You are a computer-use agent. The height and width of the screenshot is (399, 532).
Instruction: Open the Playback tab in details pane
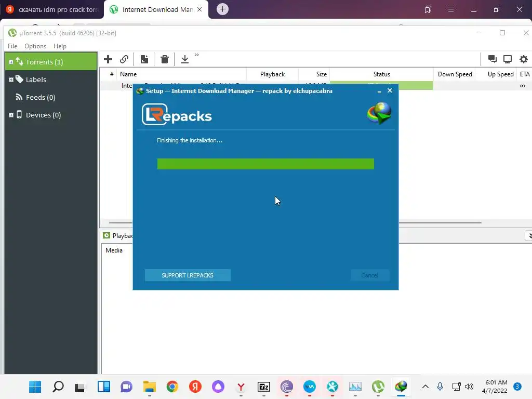[x=118, y=236]
